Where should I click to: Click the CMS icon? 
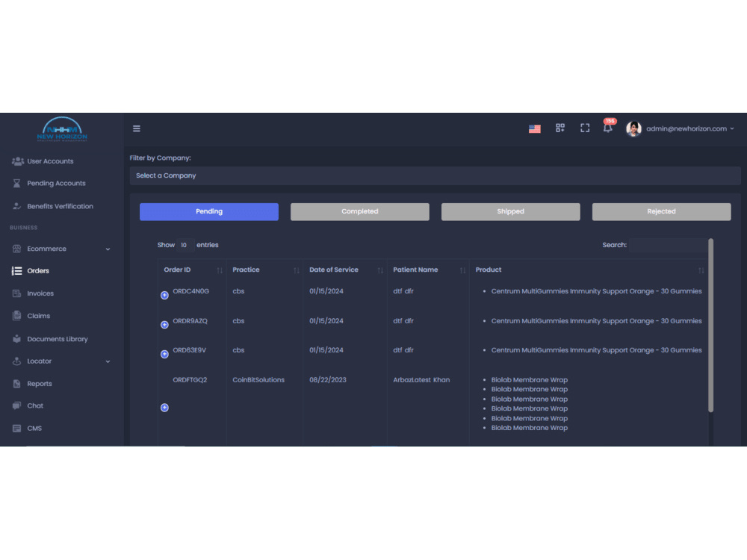pyautogui.click(x=16, y=428)
